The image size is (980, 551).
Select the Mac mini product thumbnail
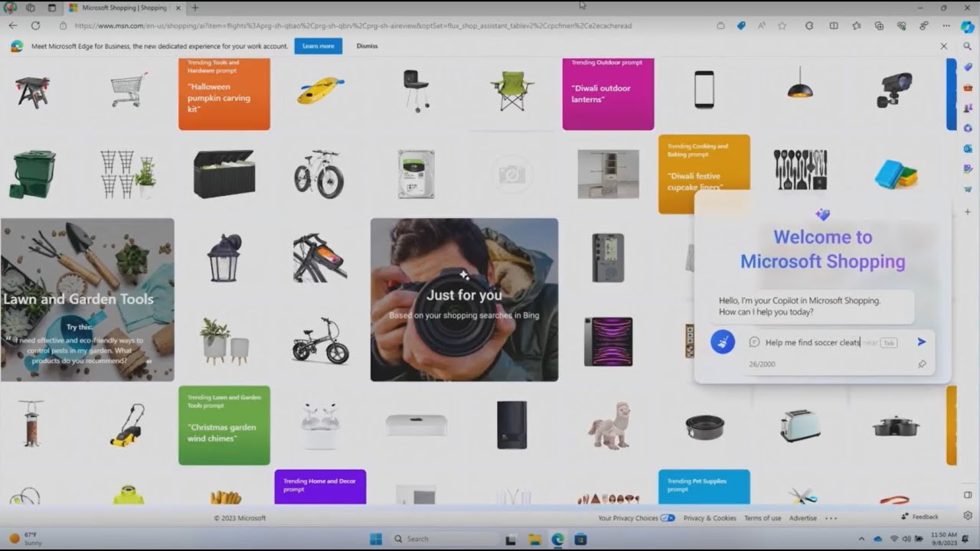(416, 425)
